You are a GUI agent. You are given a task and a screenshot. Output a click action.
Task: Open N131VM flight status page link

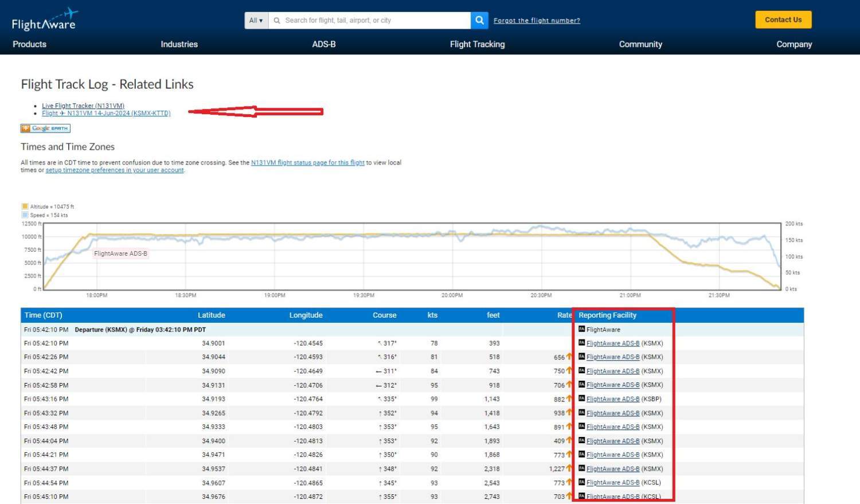tap(308, 163)
